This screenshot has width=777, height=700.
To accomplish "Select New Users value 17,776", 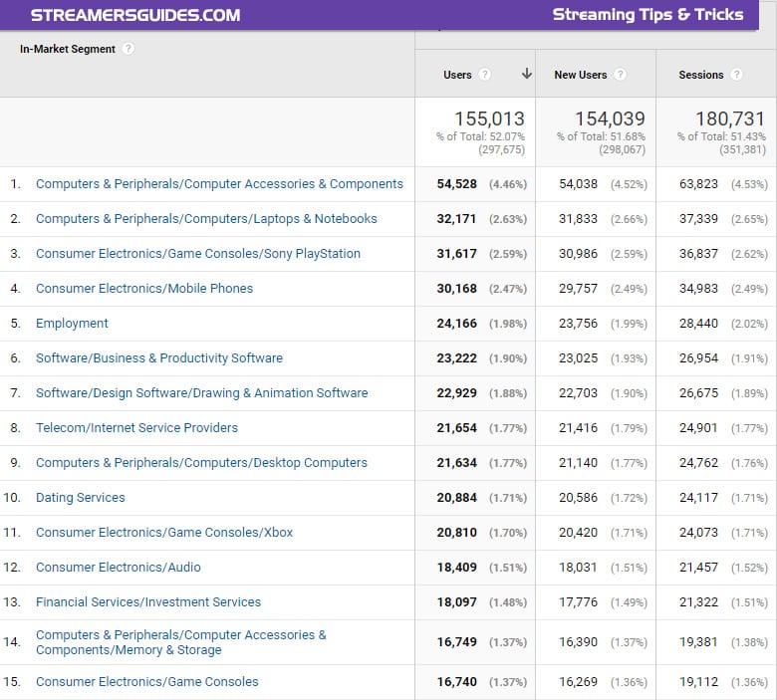I will click(578, 602).
